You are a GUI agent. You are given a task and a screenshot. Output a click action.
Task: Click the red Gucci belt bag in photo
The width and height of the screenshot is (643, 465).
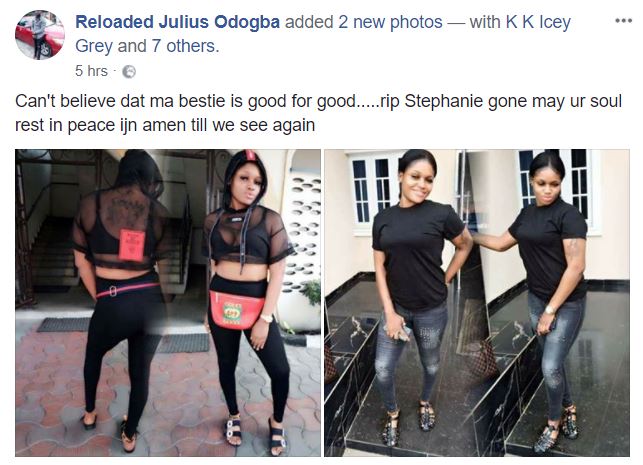point(236,310)
